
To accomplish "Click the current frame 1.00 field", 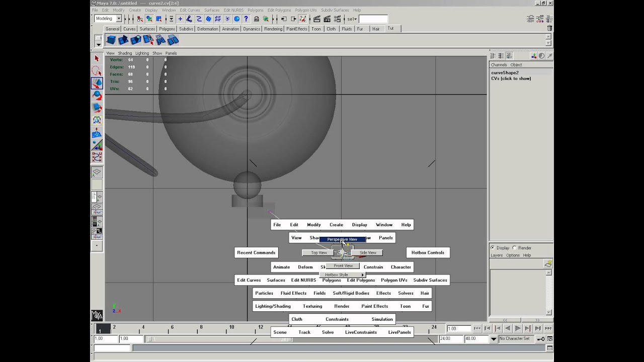I will 458,328.
